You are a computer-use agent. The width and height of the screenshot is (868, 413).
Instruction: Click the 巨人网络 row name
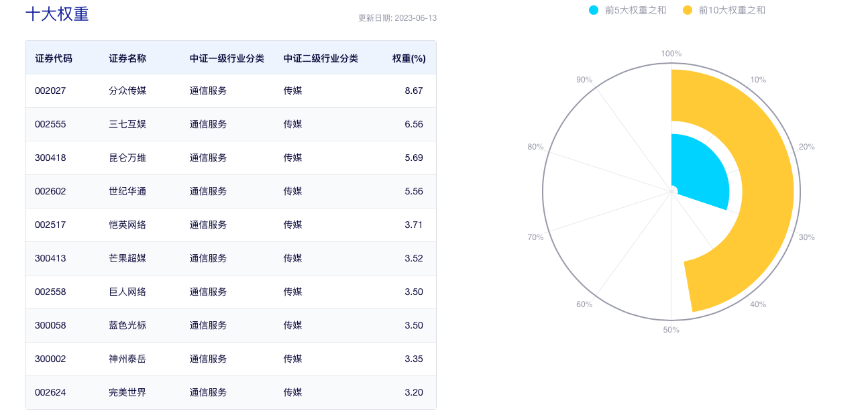(127, 292)
